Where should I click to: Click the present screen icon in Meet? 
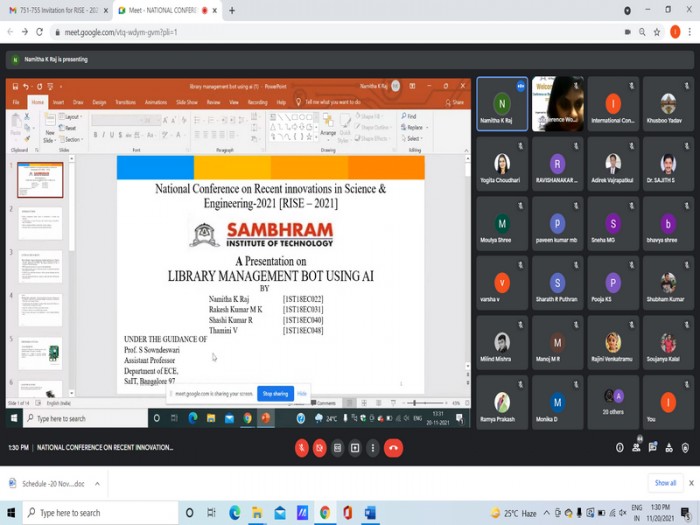[355, 448]
